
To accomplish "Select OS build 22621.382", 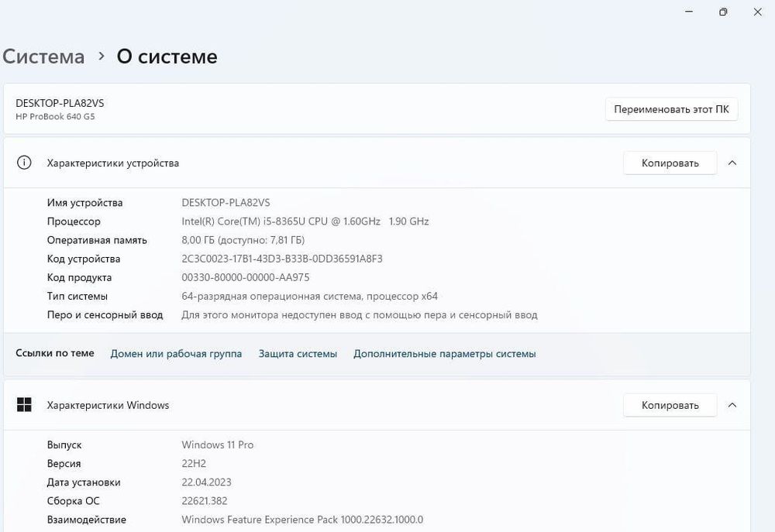I will click(204, 501).
